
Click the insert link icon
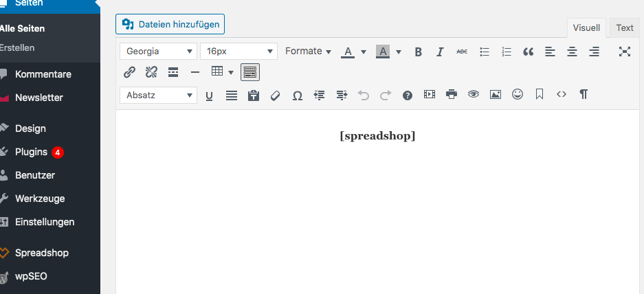129,72
